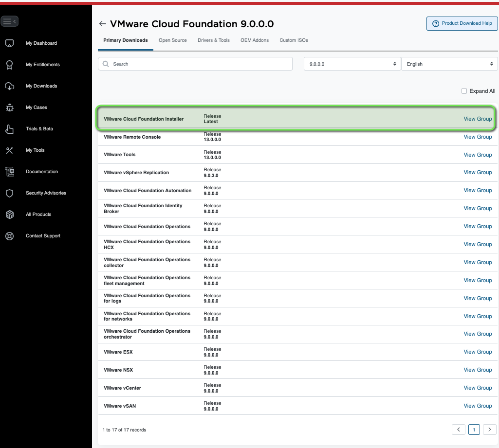The height and width of the screenshot is (448, 499).
Task: Open Contact Support in sidebar
Action: pos(43,235)
